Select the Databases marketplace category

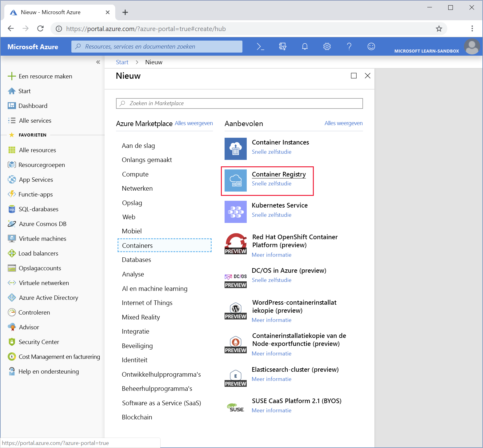137,260
